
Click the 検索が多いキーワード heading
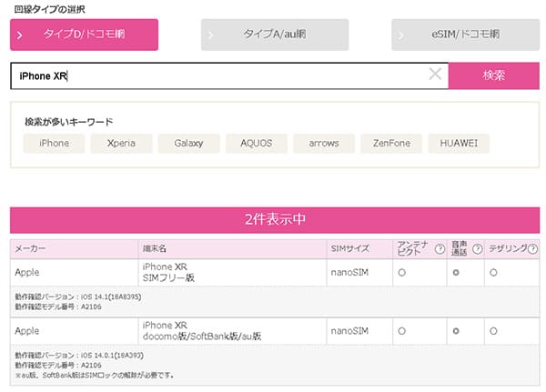coord(69,122)
